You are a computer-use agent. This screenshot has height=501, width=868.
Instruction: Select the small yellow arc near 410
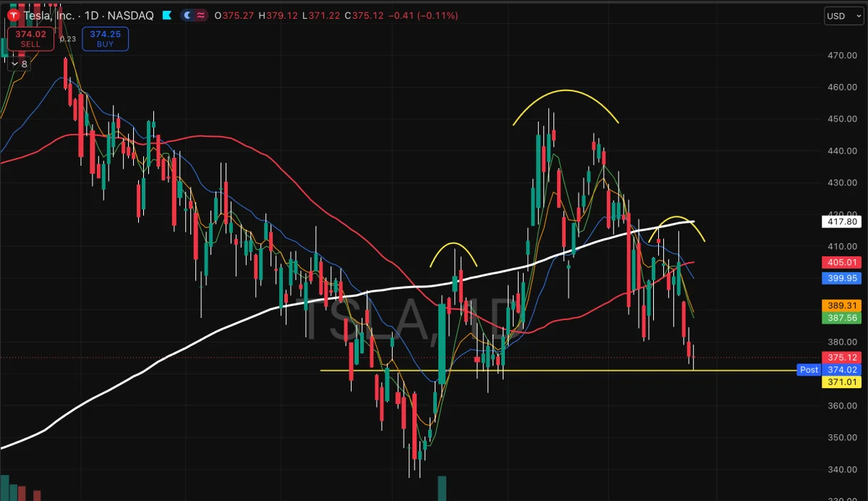click(x=454, y=243)
